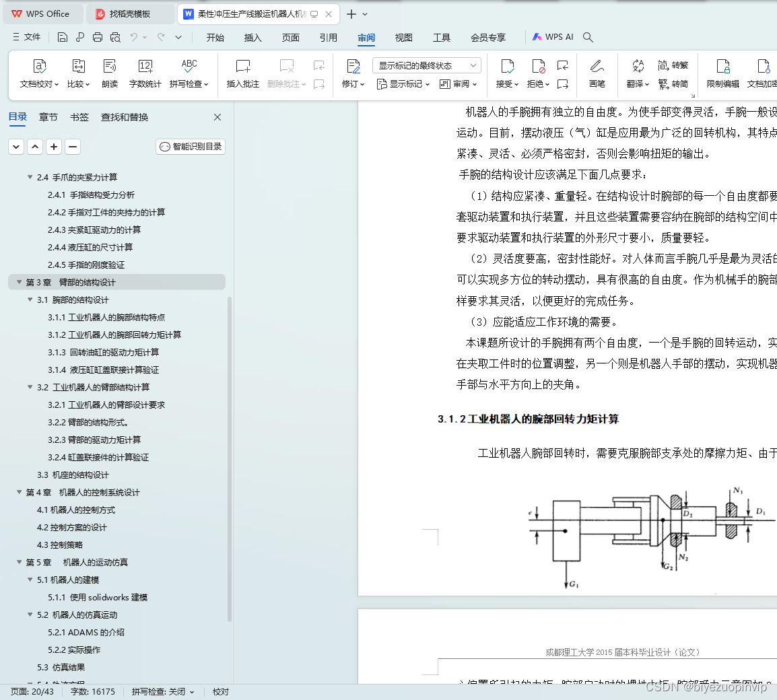The image size is (777, 700).
Task: Open the 审阅 pane dropdown
Action: point(459,84)
